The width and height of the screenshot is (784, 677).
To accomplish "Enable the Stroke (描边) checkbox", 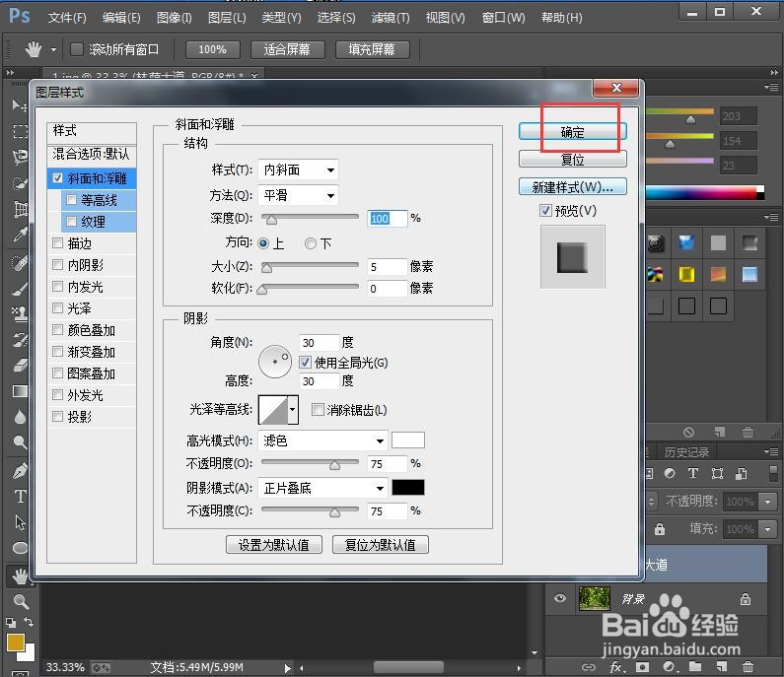I will tap(57, 242).
